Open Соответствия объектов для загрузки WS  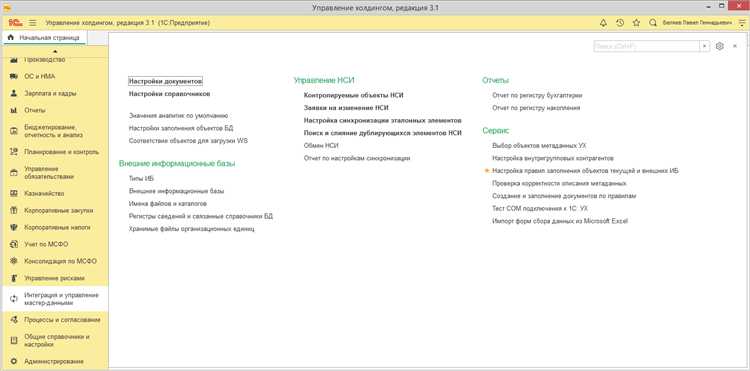point(188,141)
